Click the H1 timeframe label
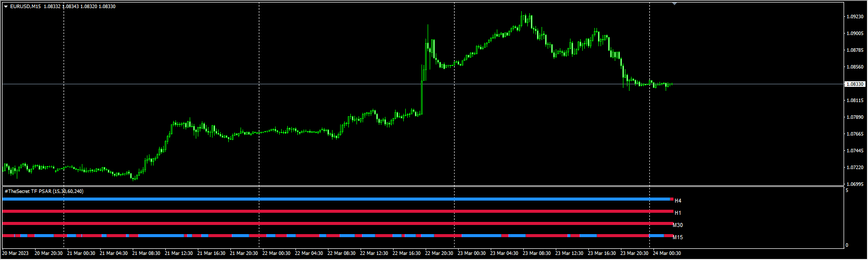The image size is (868, 260). click(x=678, y=213)
